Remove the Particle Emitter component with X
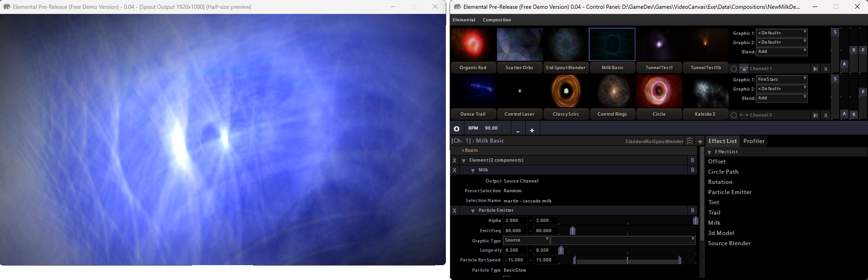Viewport: 868px width, 280px height. click(455, 211)
